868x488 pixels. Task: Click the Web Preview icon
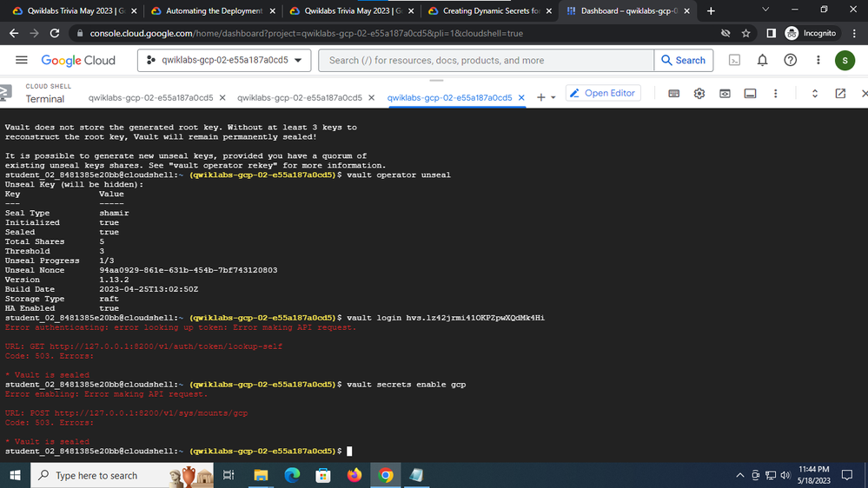(725, 94)
